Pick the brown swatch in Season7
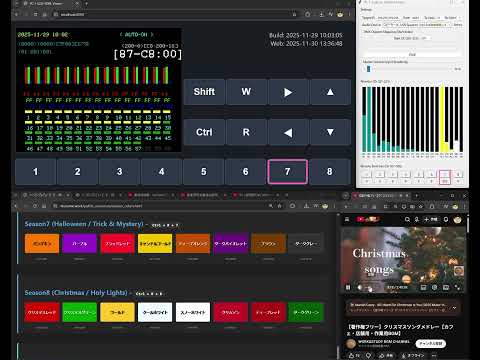 point(268,244)
